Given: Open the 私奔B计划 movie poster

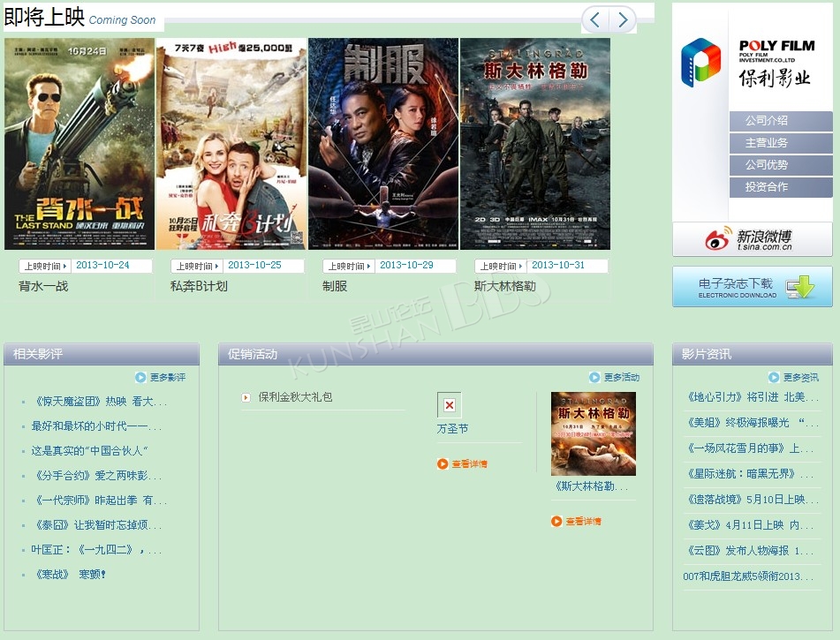Looking at the screenshot, I should coord(231,144).
